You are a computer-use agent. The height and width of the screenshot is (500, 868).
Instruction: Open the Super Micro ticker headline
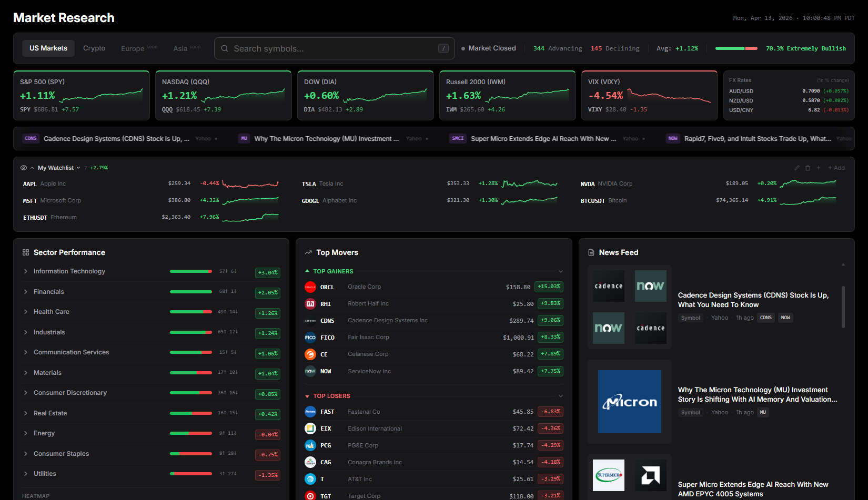click(543, 139)
